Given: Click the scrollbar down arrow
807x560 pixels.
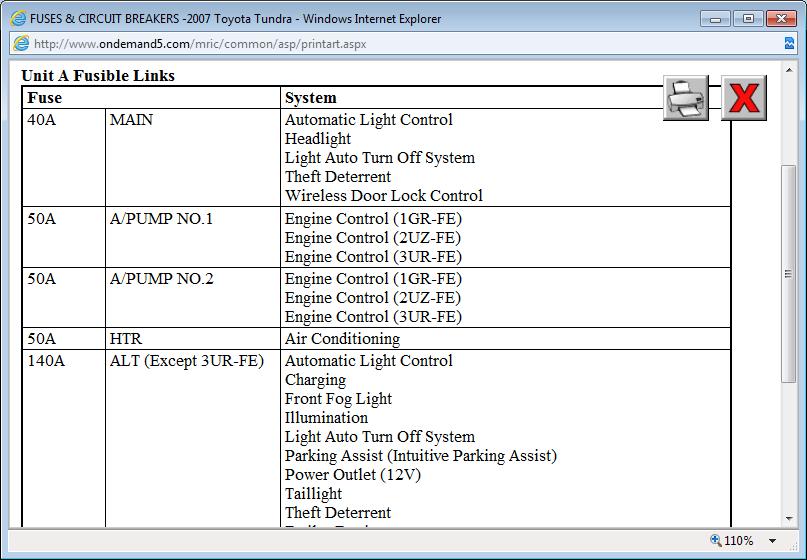Looking at the screenshot, I should click(x=789, y=518).
